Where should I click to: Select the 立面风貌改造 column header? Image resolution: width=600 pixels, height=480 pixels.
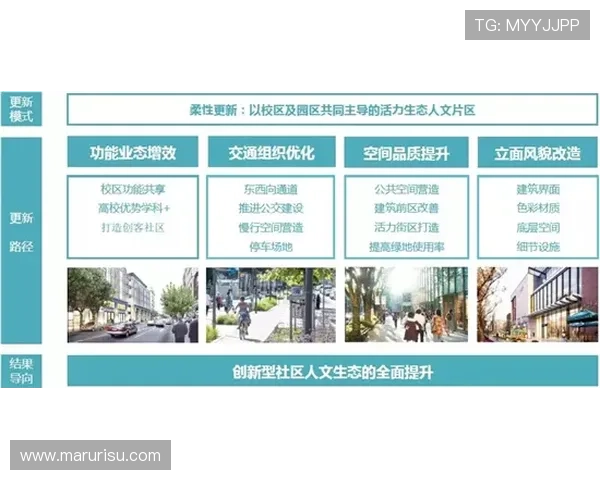[538, 153]
